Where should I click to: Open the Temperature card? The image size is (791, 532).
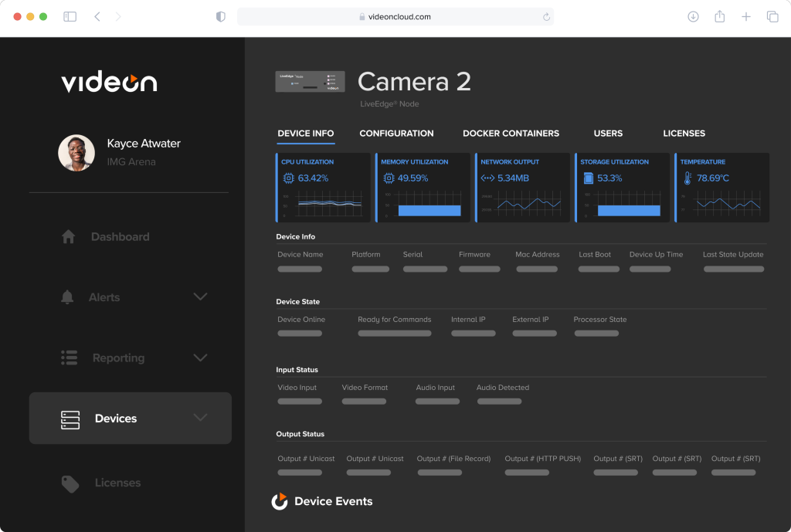click(722, 188)
